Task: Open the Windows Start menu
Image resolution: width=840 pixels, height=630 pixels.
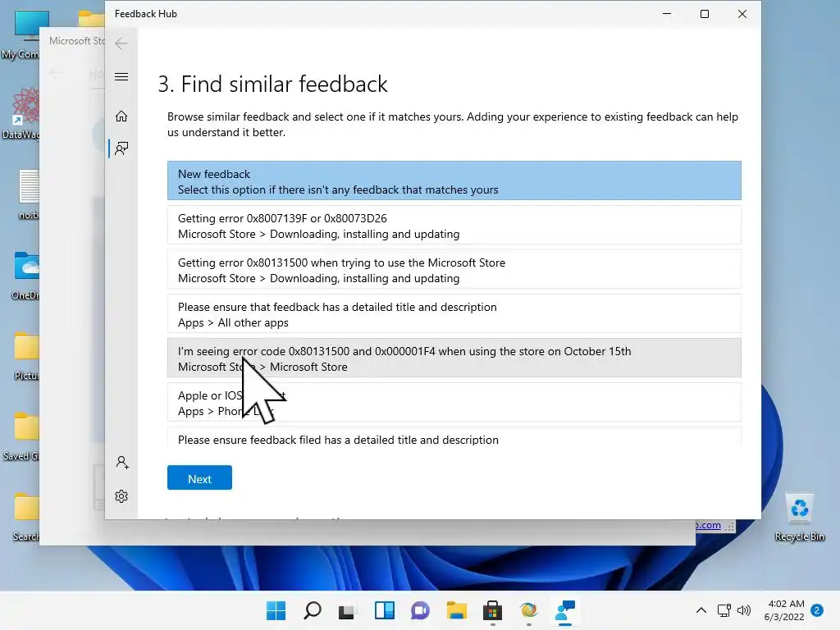Action: (x=276, y=610)
